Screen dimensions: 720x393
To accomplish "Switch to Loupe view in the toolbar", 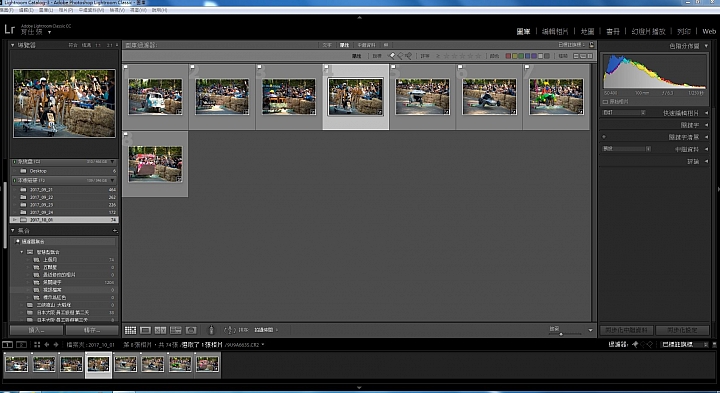I will 146,330.
